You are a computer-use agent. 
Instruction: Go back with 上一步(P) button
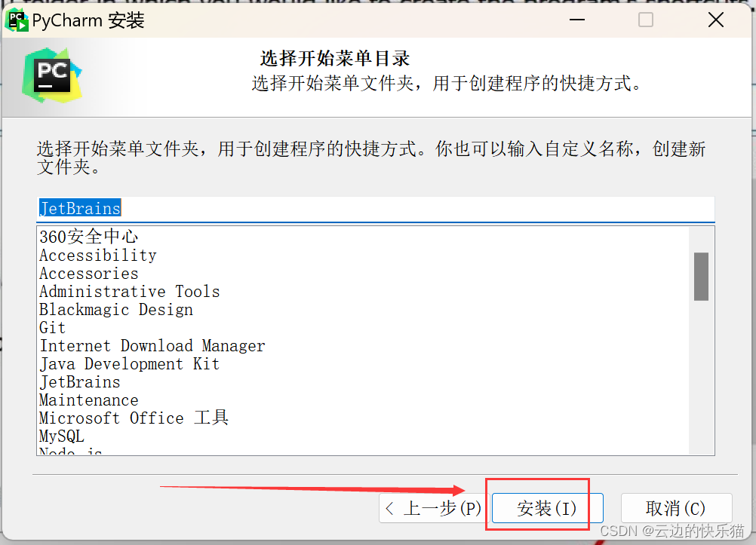pyautogui.click(x=435, y=508)
